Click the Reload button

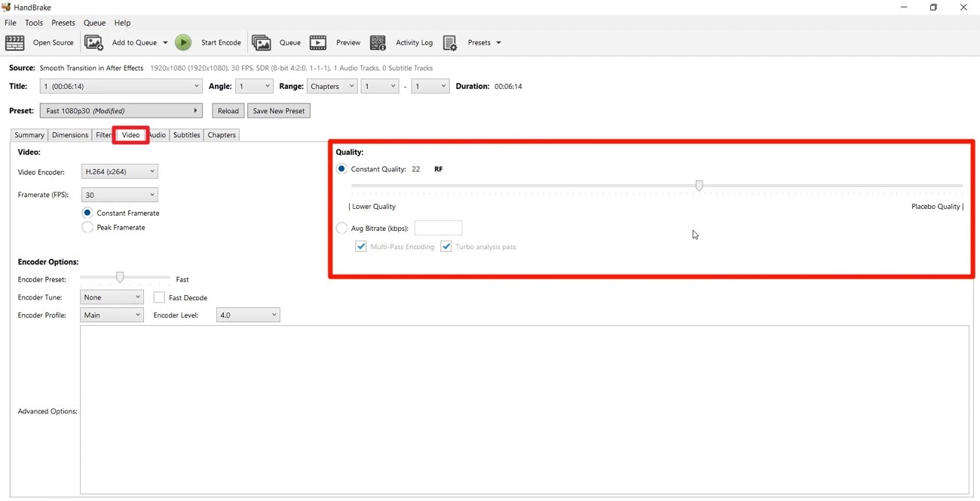click(228, 111)
